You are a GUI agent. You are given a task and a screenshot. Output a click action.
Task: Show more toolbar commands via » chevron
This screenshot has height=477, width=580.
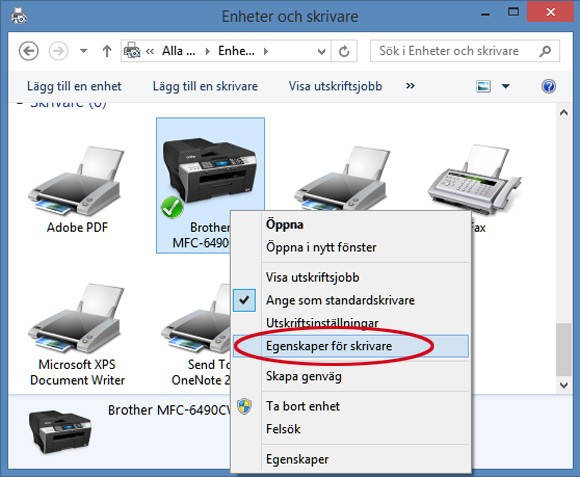click(410, 86)
